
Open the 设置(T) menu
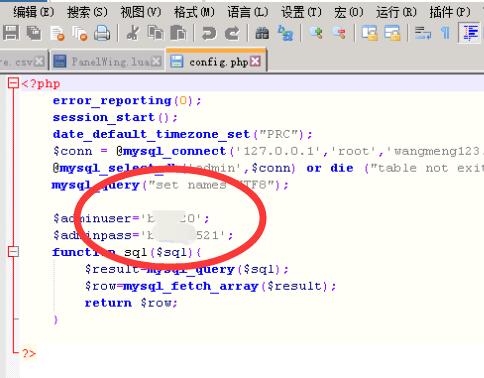[301, 12]
